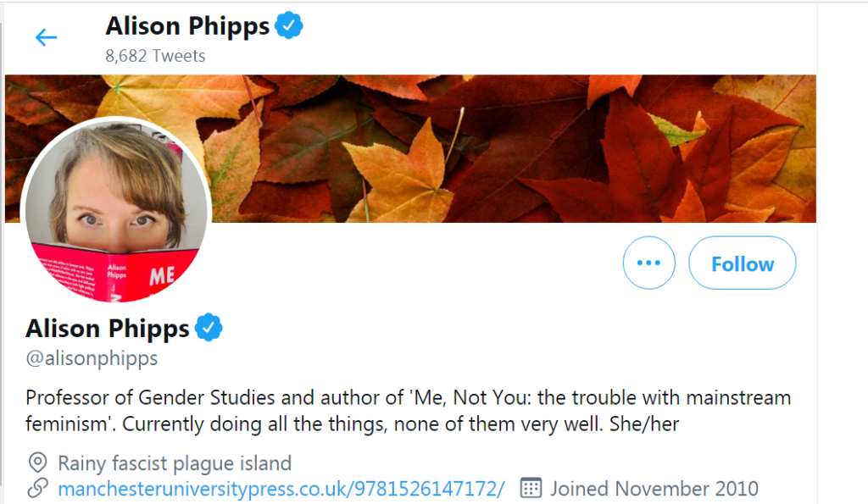Image resolution: width=868 pixels, height=504 pixels.
Task: Click the 'Joined November 2010' text
Action: tap(654, 488)
